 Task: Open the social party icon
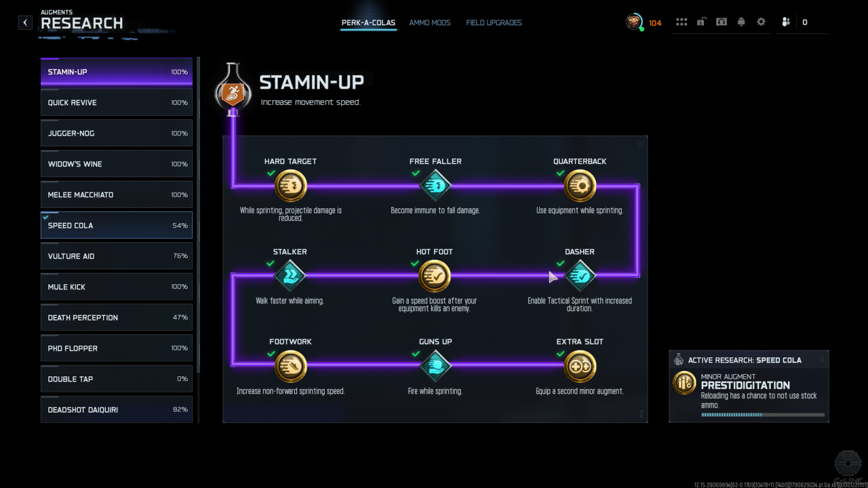coord(786,22)
